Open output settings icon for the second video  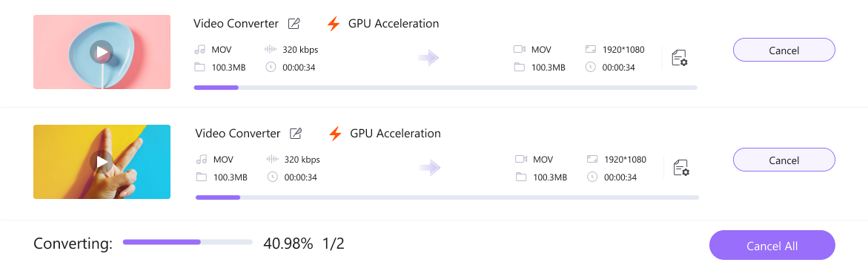pyautogui.click(x=681, y=167)
